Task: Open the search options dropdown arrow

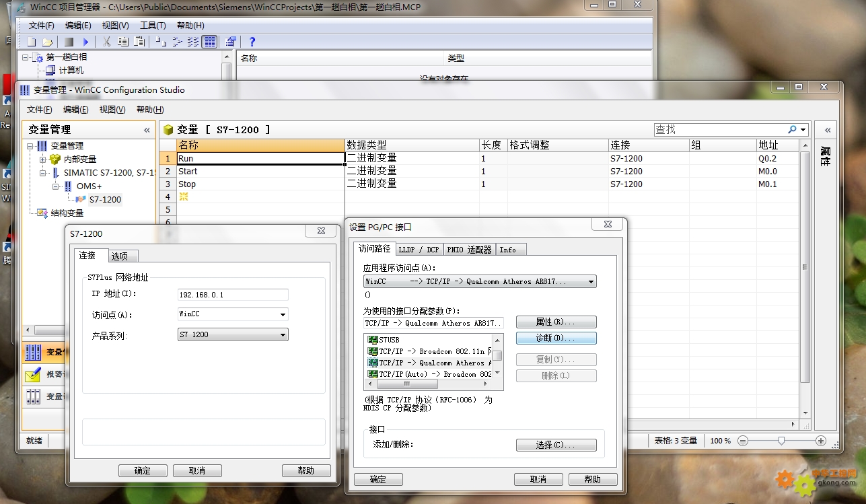Action: pyautogui.click(x=803, y=129)
